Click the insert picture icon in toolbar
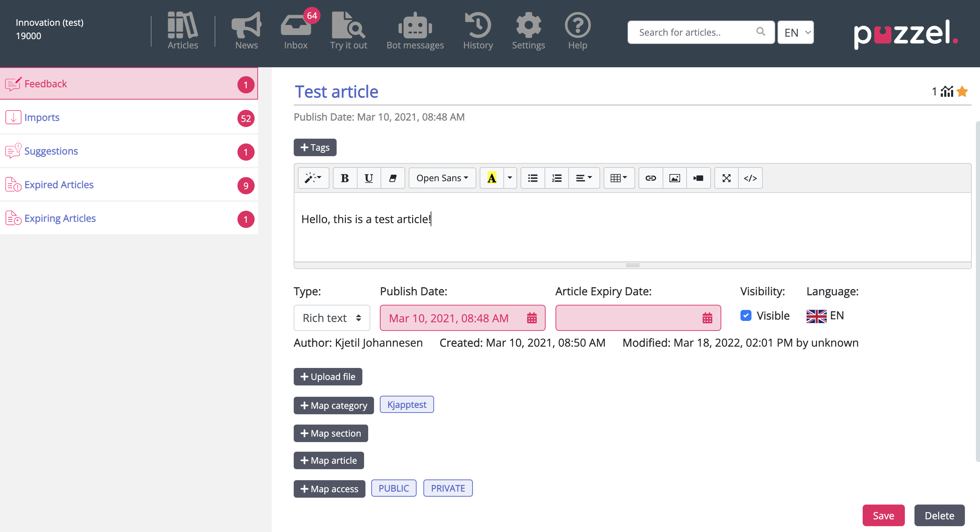Viewport: 980px width, 532px height. pyautogui.click(x=675, y=178)
